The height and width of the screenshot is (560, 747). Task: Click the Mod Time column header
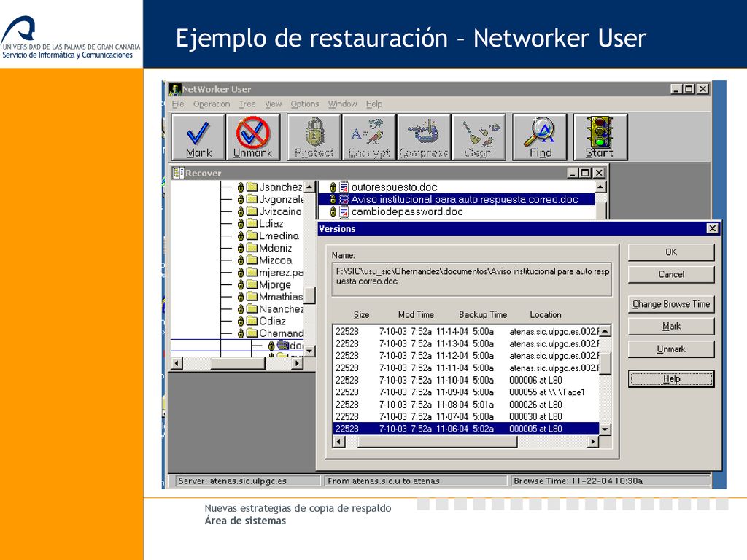[416, 315]
